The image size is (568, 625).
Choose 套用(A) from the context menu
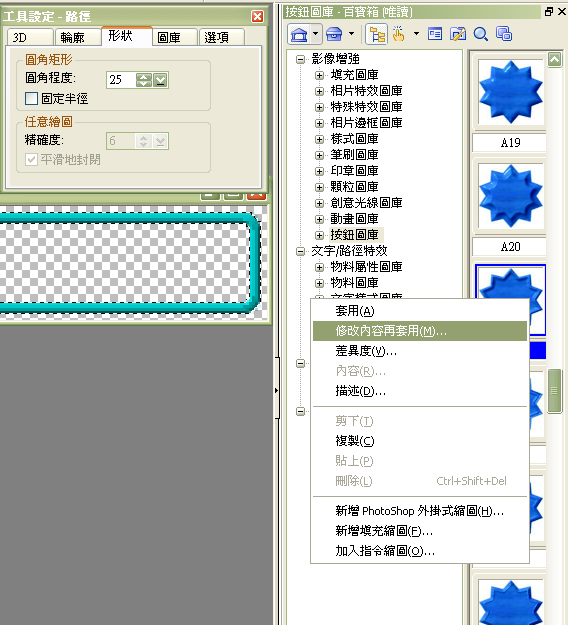tap(420, 311)
